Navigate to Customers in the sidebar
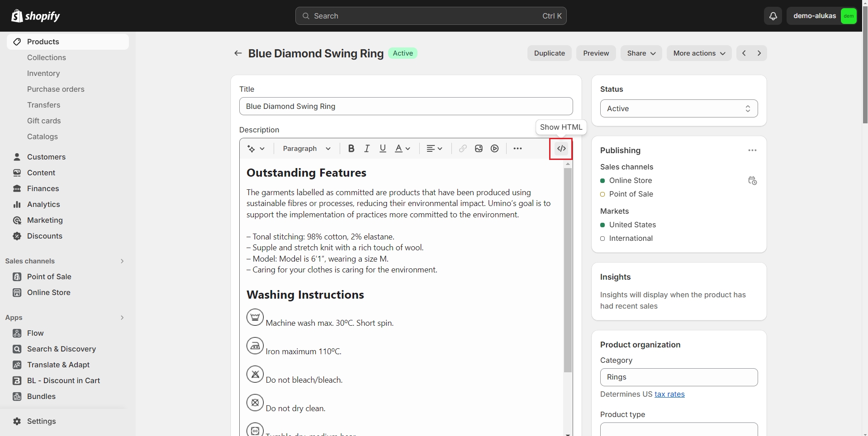 (x=46, y=157)
